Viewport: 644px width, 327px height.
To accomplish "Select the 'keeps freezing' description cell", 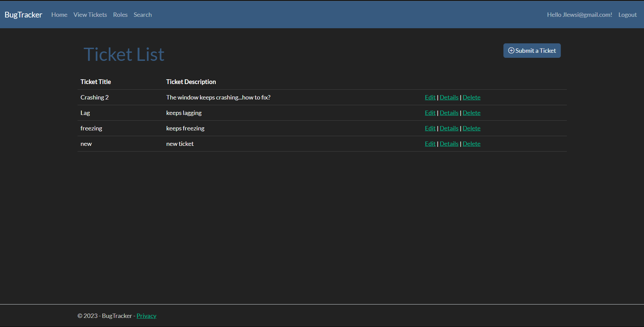I will [185, 128].
